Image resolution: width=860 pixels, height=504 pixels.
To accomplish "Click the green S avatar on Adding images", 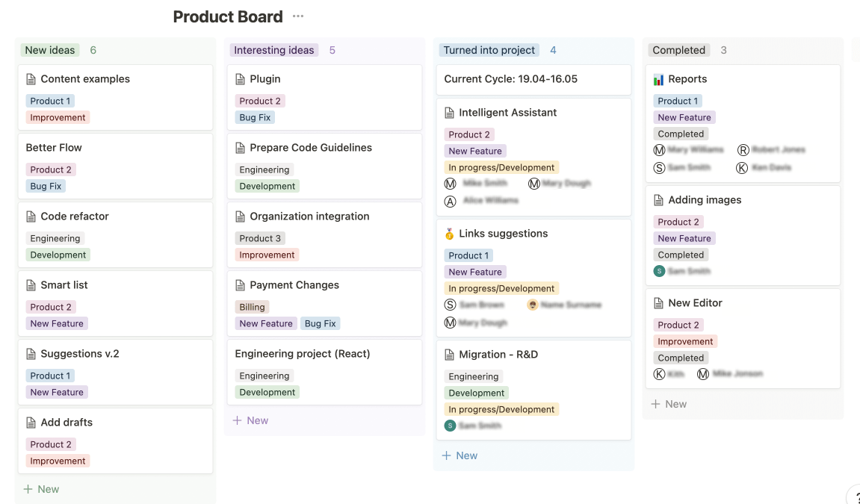I will [659, 271].
